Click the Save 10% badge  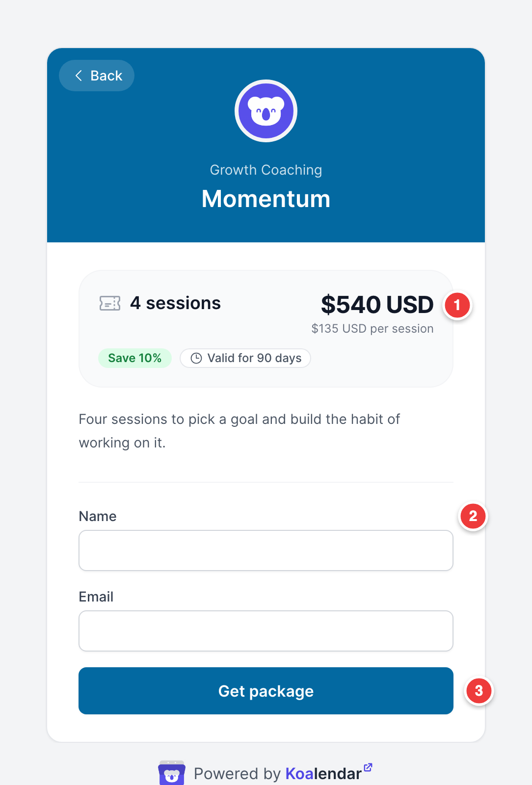135,358
